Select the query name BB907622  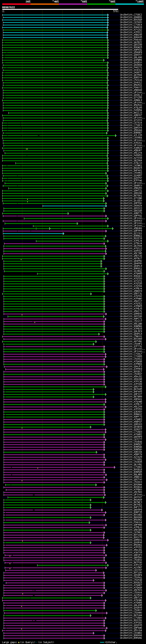pyautogui.click(x=8, y=8)
